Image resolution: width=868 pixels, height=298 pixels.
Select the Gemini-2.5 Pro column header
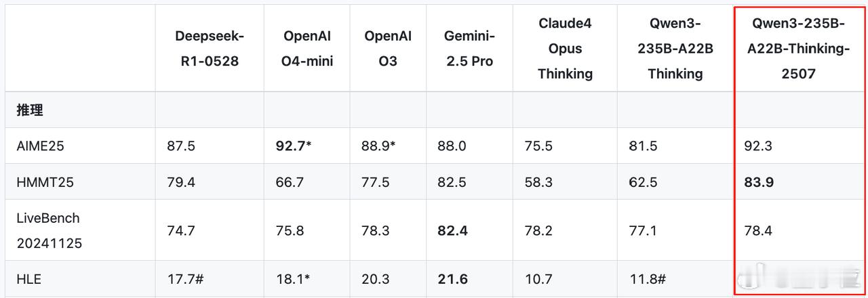[x=469, y=48]
